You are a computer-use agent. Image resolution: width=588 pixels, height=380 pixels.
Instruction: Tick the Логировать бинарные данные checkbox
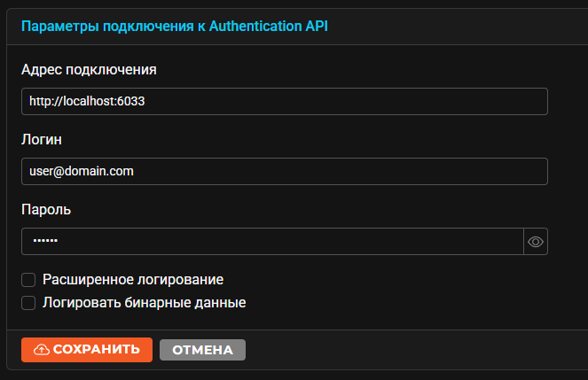(28, 303)
